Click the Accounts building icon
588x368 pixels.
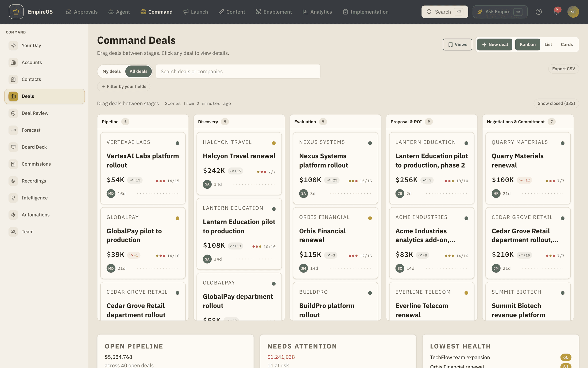(13, 62)
